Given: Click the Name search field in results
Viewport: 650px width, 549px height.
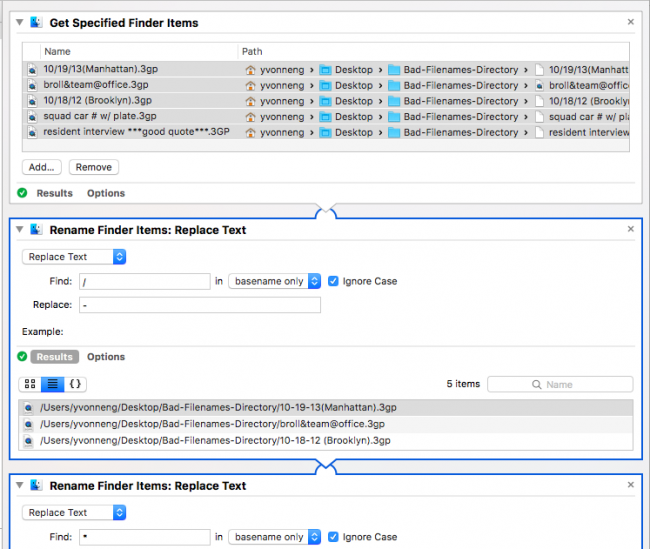Looking at the screenshot, I should (x=560, y=384).
